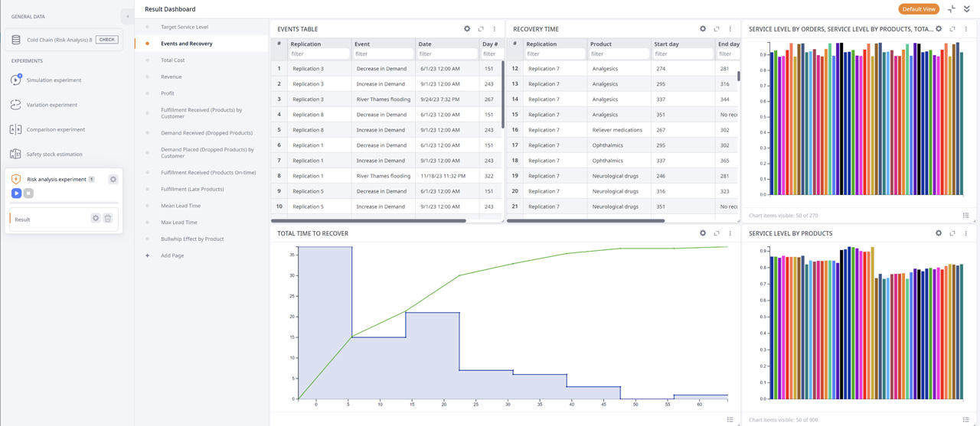This screenshot has height=426, width=980.
Task: Delete the Result entry with trash icon
Action: (x=108, y=219)
